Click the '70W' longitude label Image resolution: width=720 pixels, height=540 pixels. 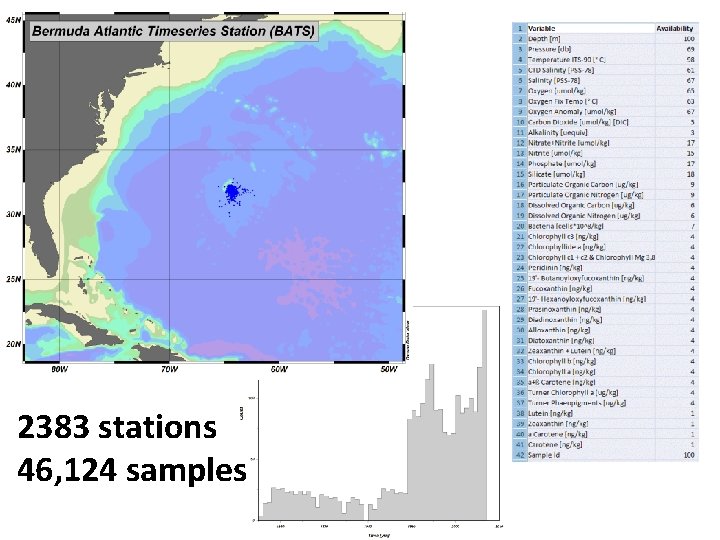point(169,370)
